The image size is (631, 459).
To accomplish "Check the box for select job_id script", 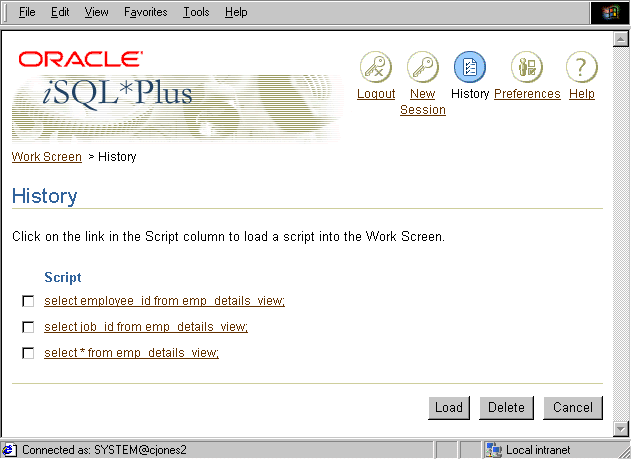I will (x=28, y=327).
